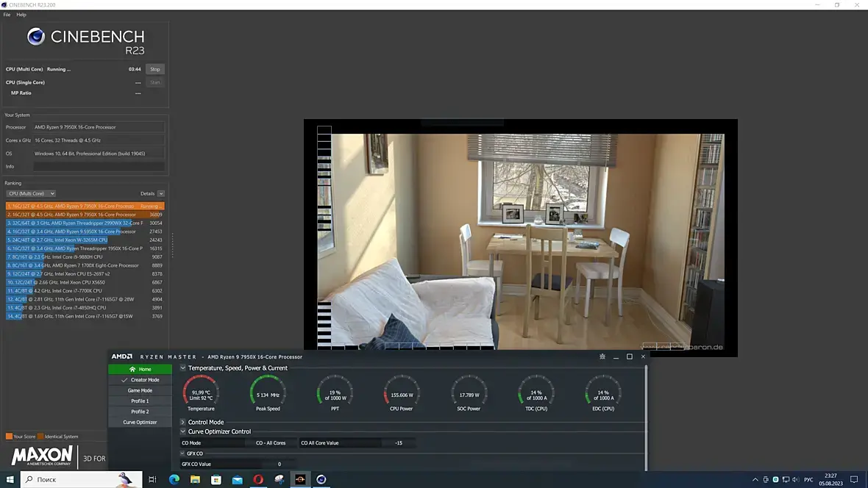
Task: Click the Ryzen Master settings bug icon
Action: pyautogui.click(x=602, y=357)
